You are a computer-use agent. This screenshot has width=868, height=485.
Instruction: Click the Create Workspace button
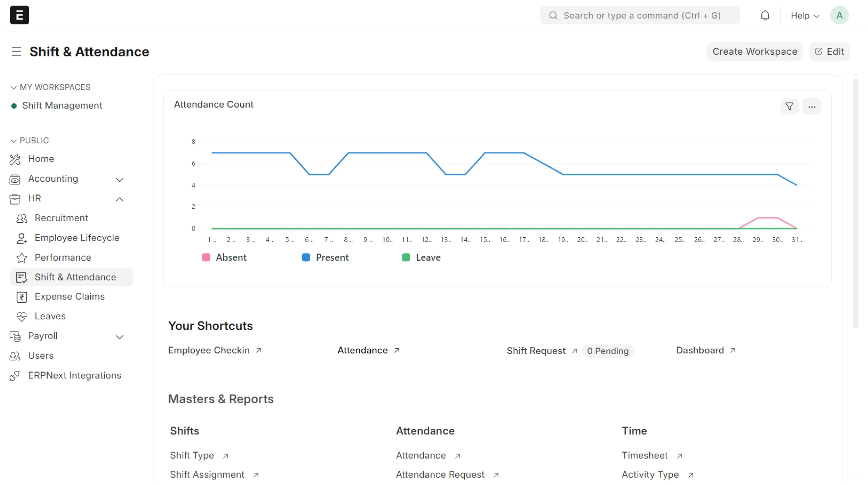754,52
